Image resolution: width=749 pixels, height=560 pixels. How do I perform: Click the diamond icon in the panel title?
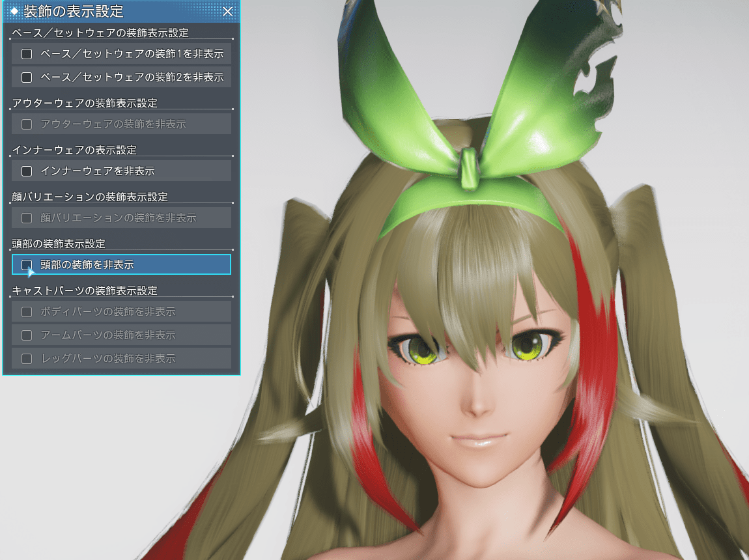[14, 12]
